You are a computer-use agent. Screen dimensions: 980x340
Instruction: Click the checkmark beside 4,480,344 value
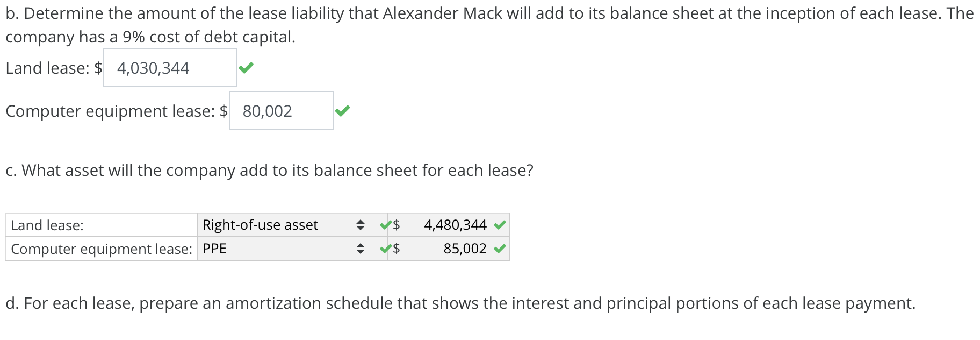point(500,225)
